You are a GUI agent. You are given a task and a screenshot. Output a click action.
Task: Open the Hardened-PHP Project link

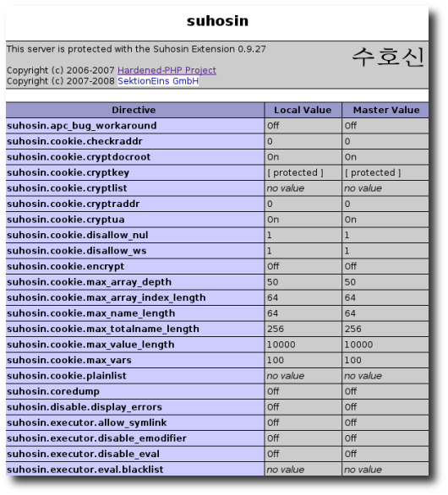pyautogui.click(x=167, y=70)
